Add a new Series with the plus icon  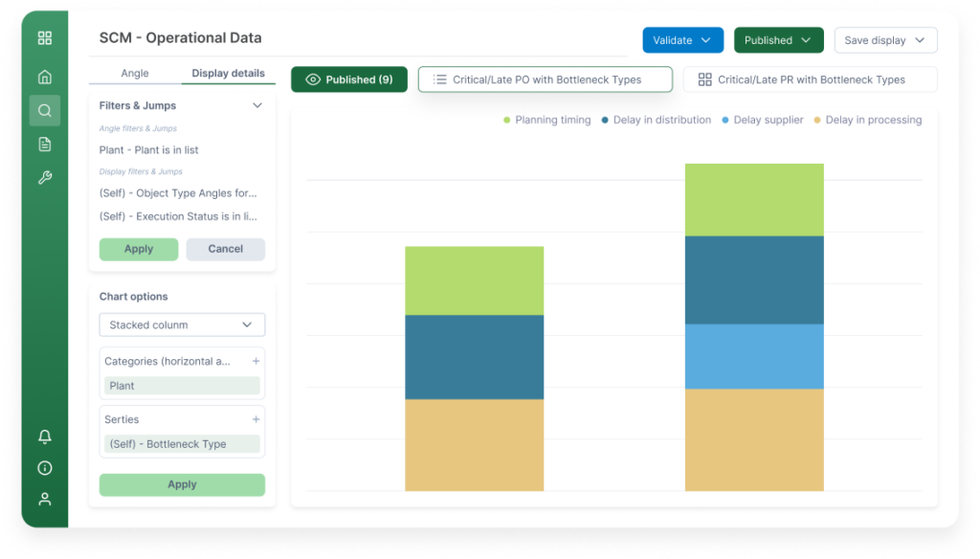point(256,418)
